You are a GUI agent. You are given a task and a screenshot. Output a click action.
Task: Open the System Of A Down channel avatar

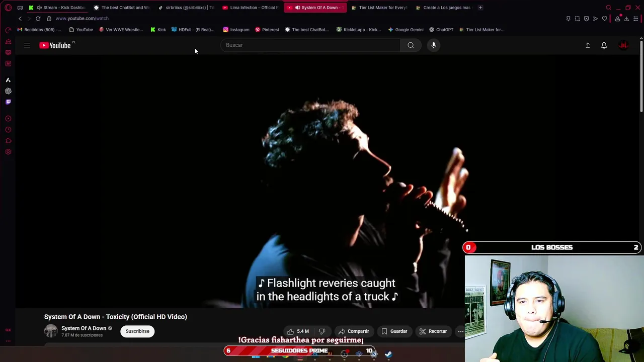coord(51,331)
